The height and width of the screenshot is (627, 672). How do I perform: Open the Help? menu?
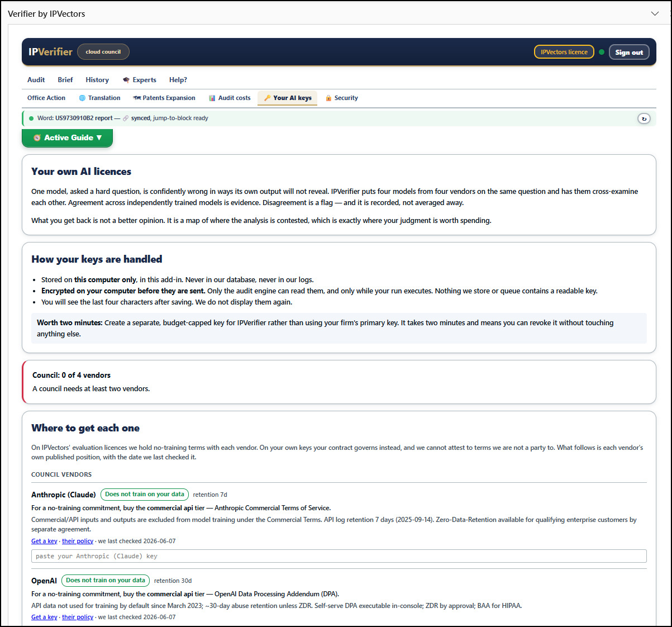point(178,80)
